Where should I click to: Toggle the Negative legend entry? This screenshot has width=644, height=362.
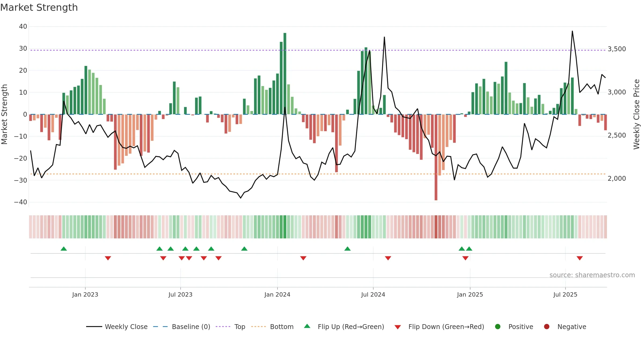pyautogui.click(x=565, y=327)
